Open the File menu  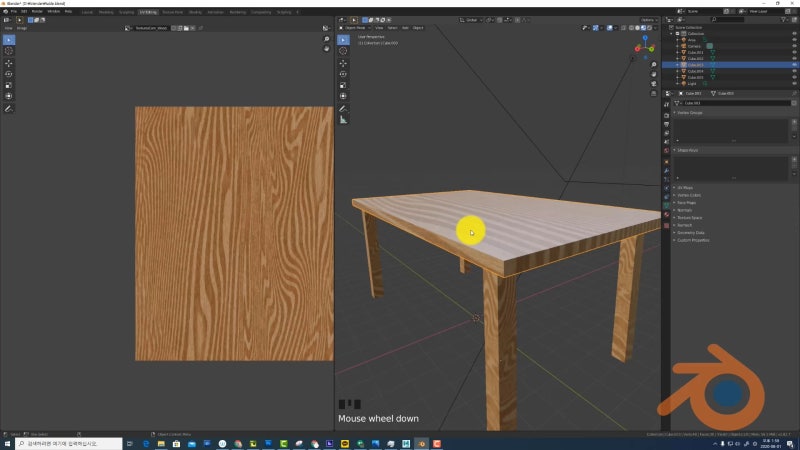[14, 11]
